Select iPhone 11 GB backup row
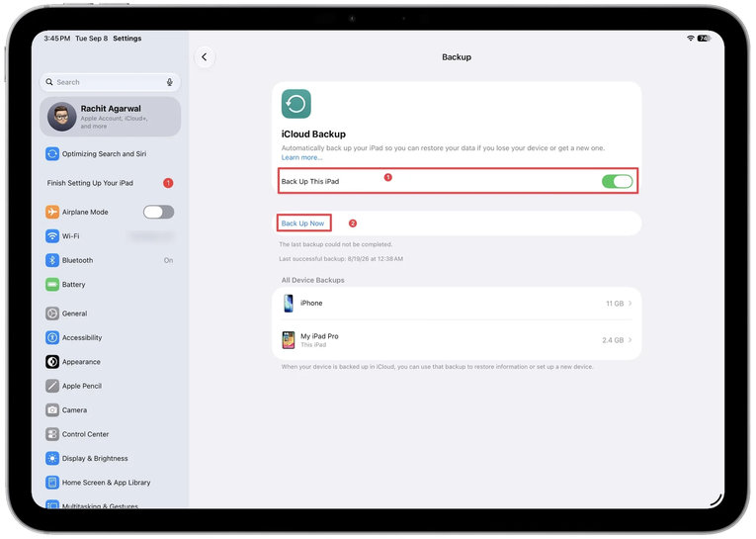 pyautogui.click(x=457, y=304)
